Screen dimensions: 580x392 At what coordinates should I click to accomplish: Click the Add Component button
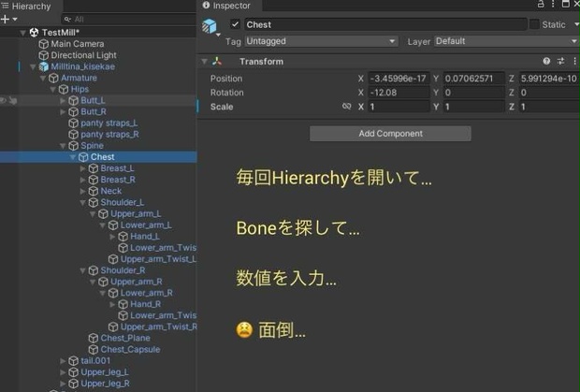pyautogui.click(x=390, y=134)
